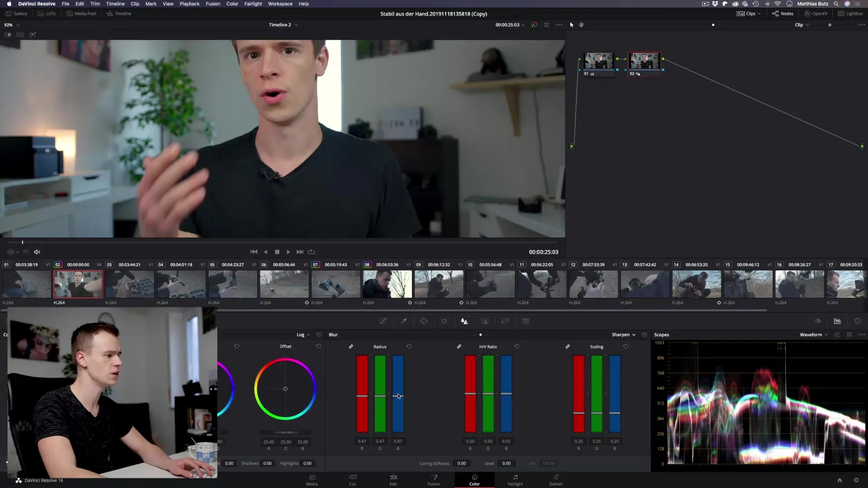Open the Sizing palette icon

[505, 321]
